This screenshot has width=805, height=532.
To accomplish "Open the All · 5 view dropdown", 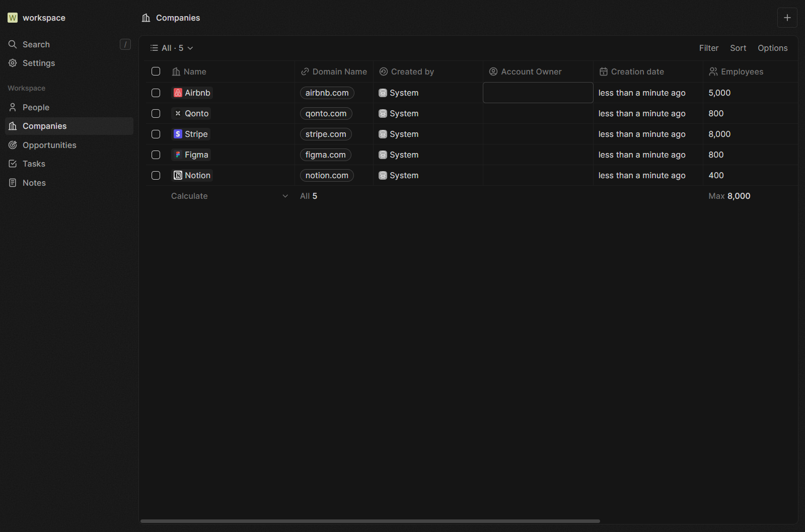I will pos(172,48).
